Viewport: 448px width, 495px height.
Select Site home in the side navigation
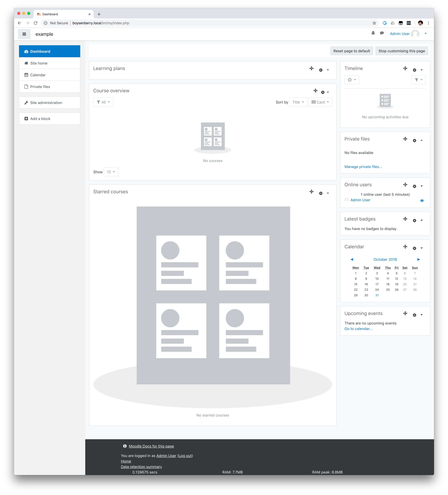point(50,63)
